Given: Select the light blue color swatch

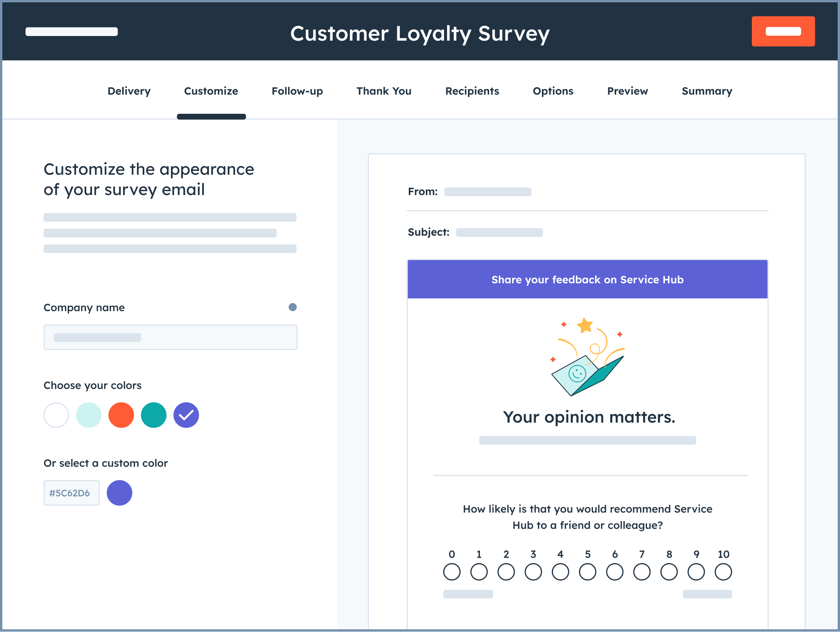Looking at the screenshot, I should pyautogui.click(x=88, y=415).
